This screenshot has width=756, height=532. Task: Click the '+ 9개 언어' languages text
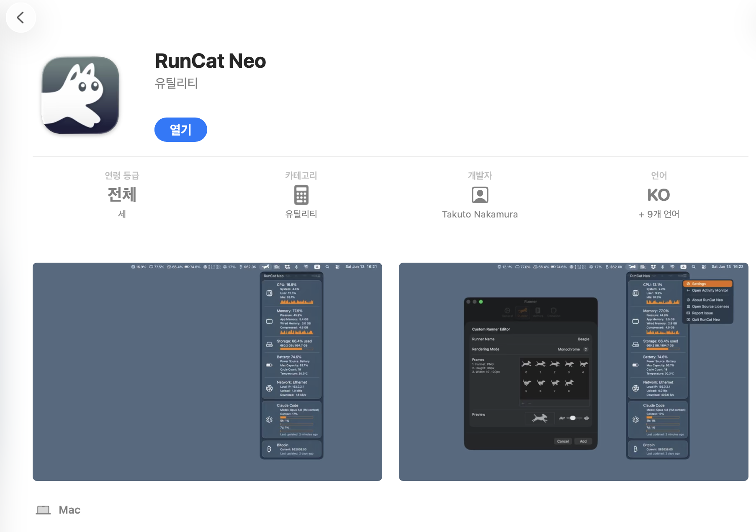coord(659,214)
